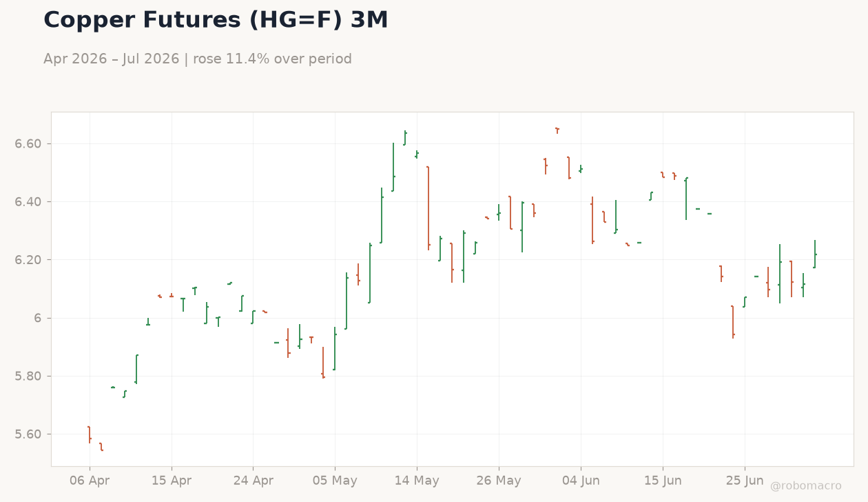Click the 24 Apr x-axis label
This screenshot has width=868, height=502.
tap(253, 481)
